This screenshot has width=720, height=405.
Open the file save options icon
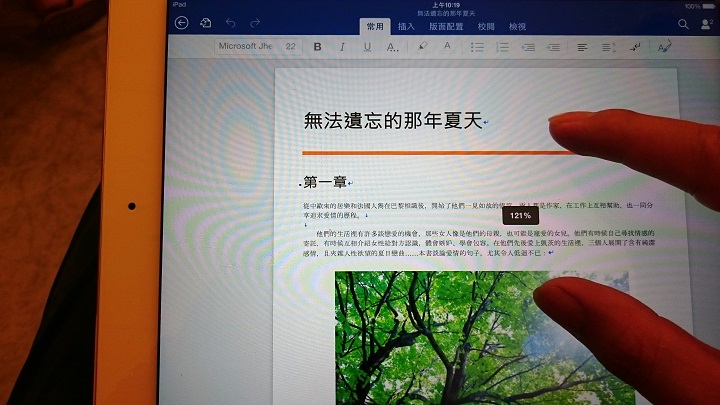(206, 22)
